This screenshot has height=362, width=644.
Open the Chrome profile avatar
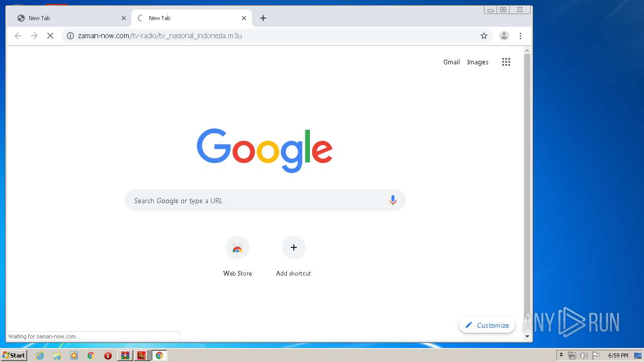click(x=504, y=36)
